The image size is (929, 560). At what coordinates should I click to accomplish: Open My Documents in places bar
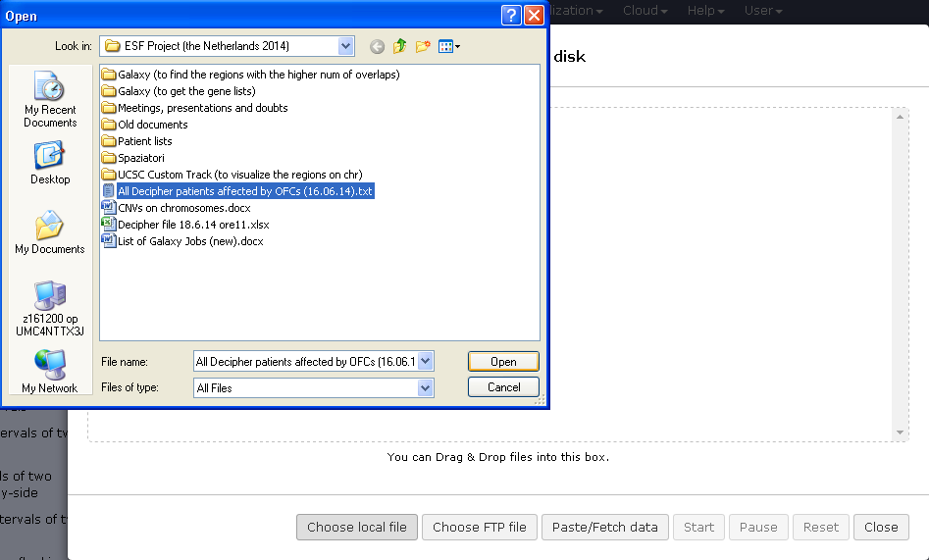50,233
